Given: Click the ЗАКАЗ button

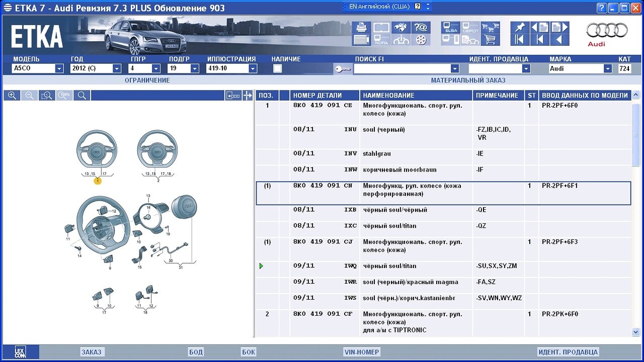Looking at the screenshot, I should [x=91, y=352].
